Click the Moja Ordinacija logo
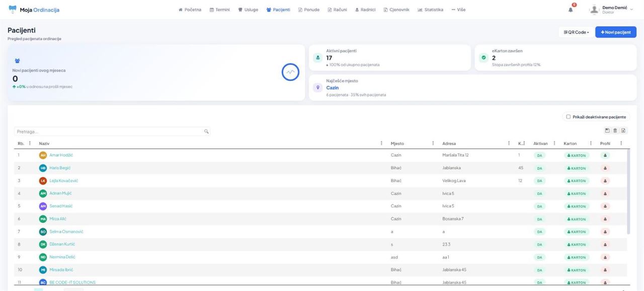The image size is (644, 291). click(x=34, y=10)
